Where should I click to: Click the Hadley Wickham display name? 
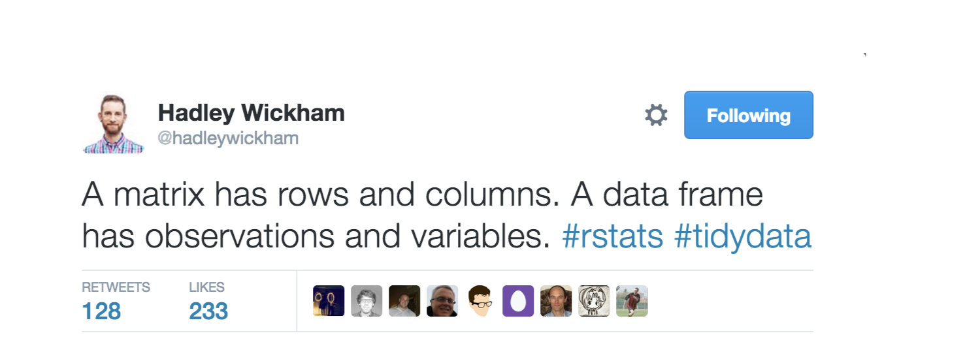pos(251,113)
